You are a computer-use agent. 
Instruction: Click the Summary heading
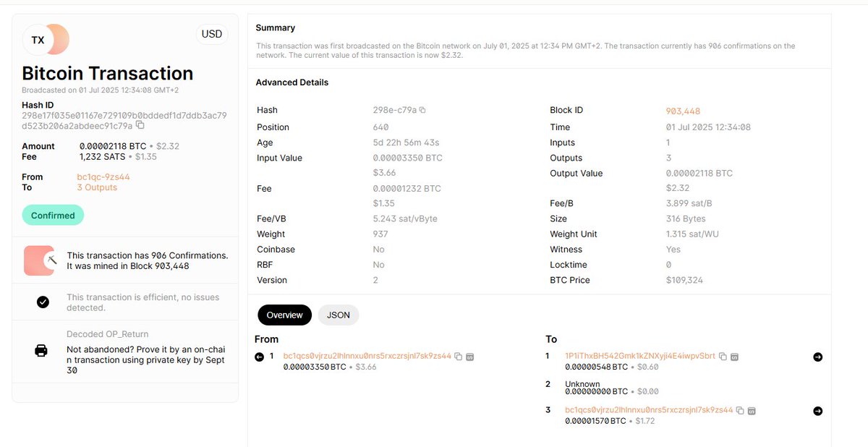tap(276, 27)
